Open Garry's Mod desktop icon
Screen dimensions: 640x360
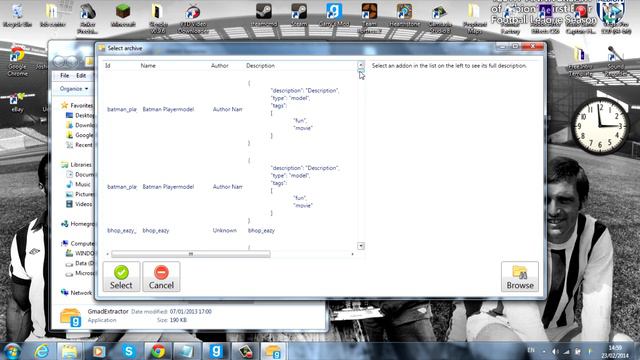(334, 16)
